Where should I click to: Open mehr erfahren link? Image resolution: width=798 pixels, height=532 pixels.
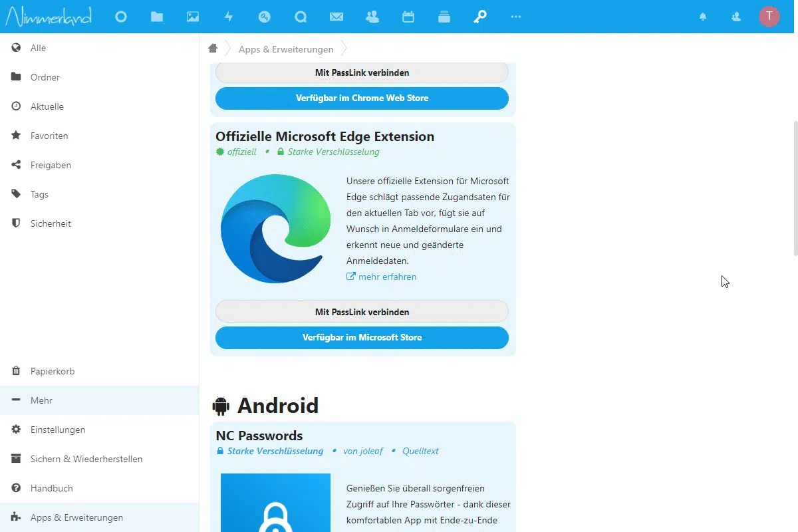(382, 277)
